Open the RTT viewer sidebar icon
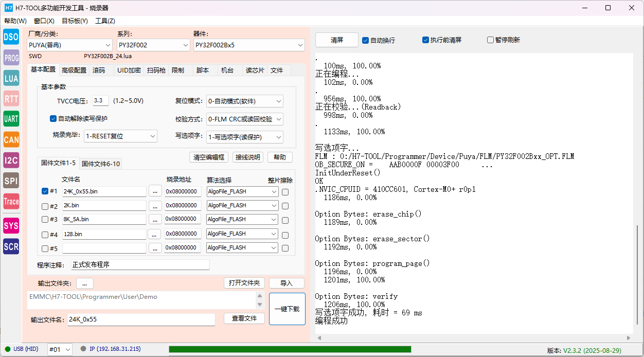 point(11,99)
